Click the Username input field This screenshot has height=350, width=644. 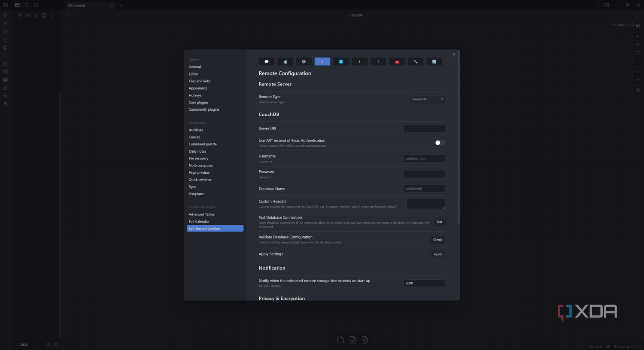click(x=424, y=159)
